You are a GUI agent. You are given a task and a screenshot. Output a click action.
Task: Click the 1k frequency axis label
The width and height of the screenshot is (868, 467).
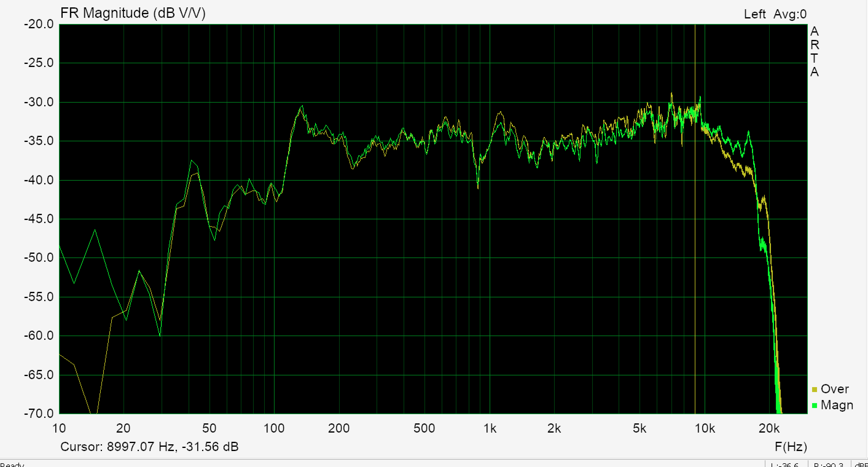[x=490, y=429]
